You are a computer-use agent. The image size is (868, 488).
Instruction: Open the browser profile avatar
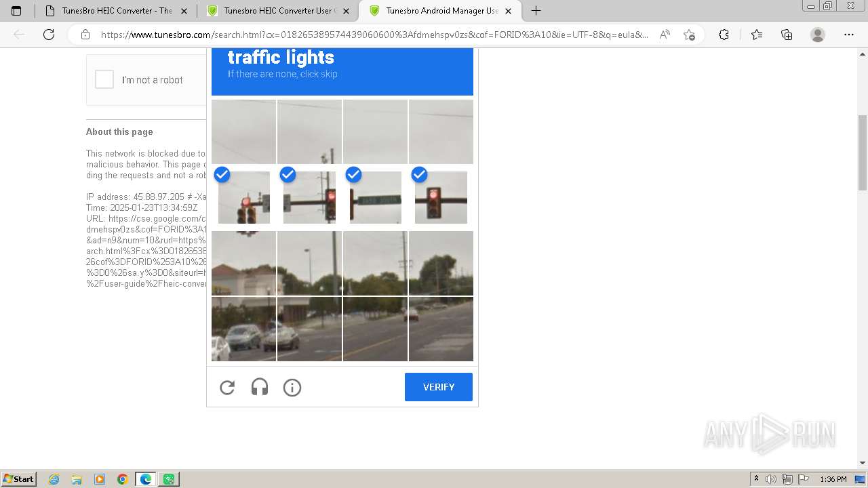818,35
